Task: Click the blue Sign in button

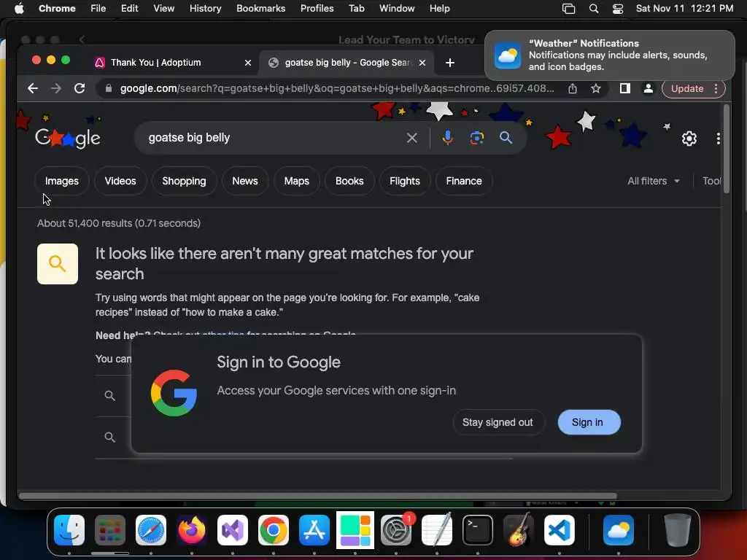Action: click(589, 422)
